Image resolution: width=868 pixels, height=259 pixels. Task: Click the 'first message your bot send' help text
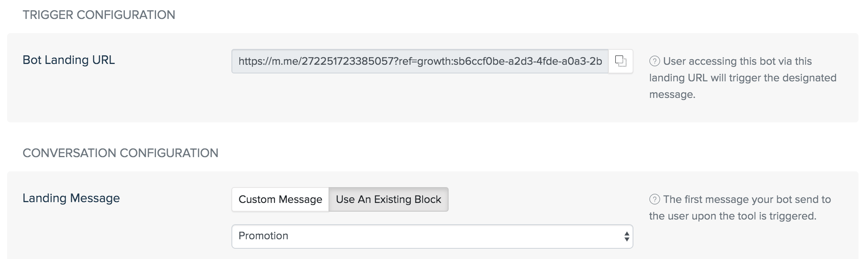pos(747,199)
